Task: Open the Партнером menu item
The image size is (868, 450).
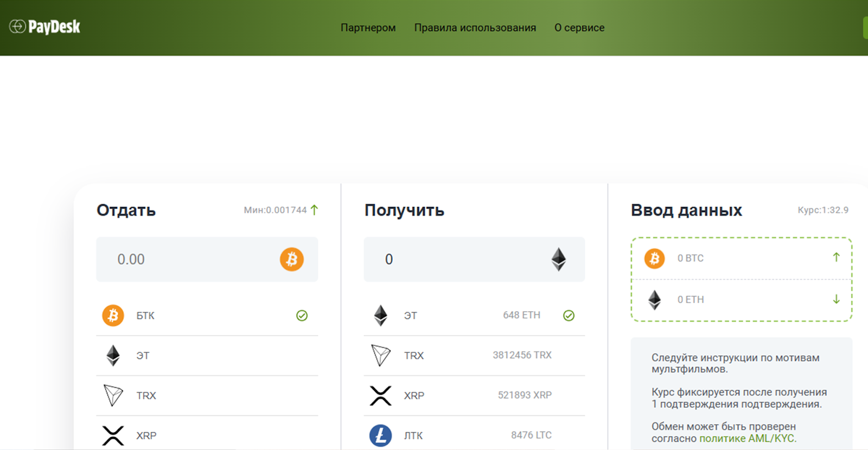Action: click(368, 28)
